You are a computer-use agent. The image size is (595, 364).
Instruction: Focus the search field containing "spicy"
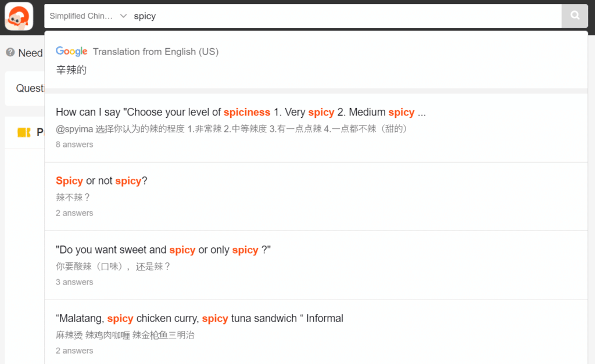[343, 16]
